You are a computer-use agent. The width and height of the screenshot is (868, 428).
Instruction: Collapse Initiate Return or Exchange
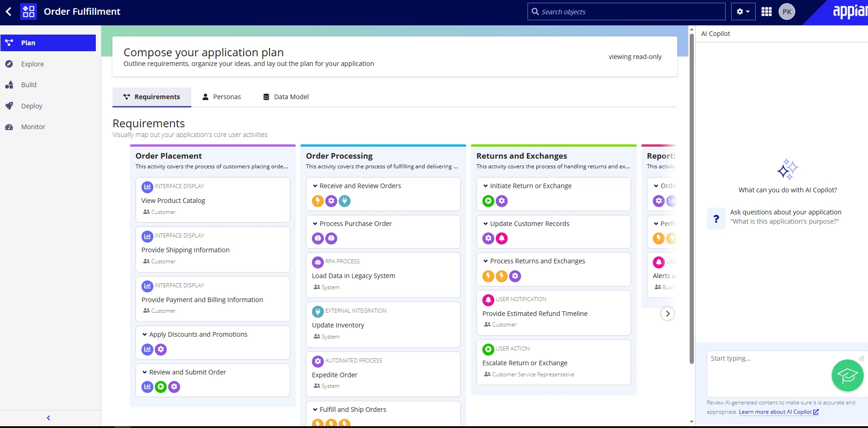click(x=486, y=186)
